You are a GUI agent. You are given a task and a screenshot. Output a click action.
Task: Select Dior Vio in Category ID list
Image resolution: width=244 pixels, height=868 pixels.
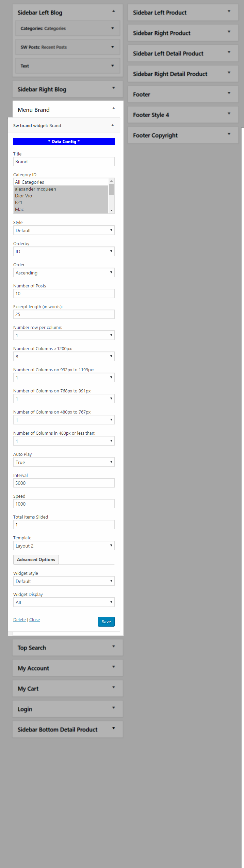tap(61, 196)
